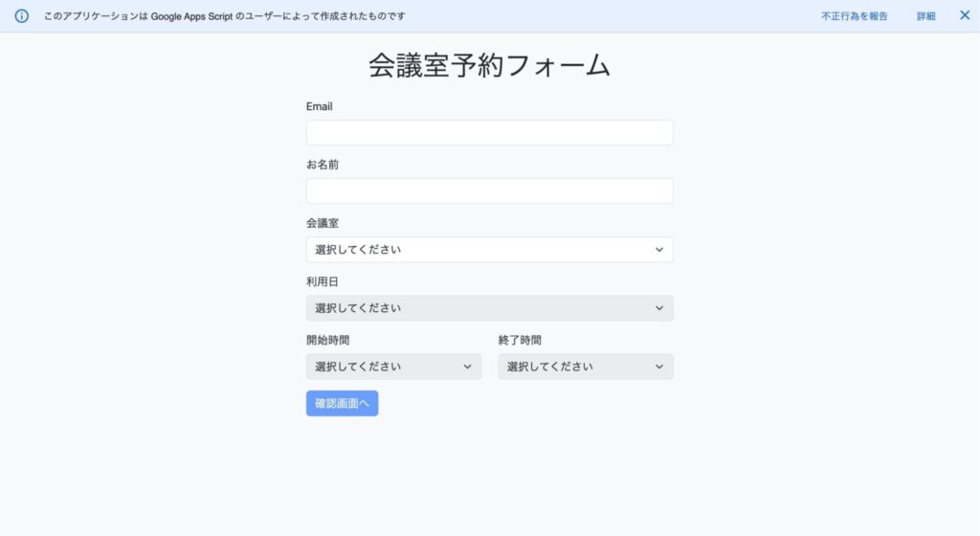Focus the お名前 input field
This screenshot has width=980, height=536.
click(489, 191)
